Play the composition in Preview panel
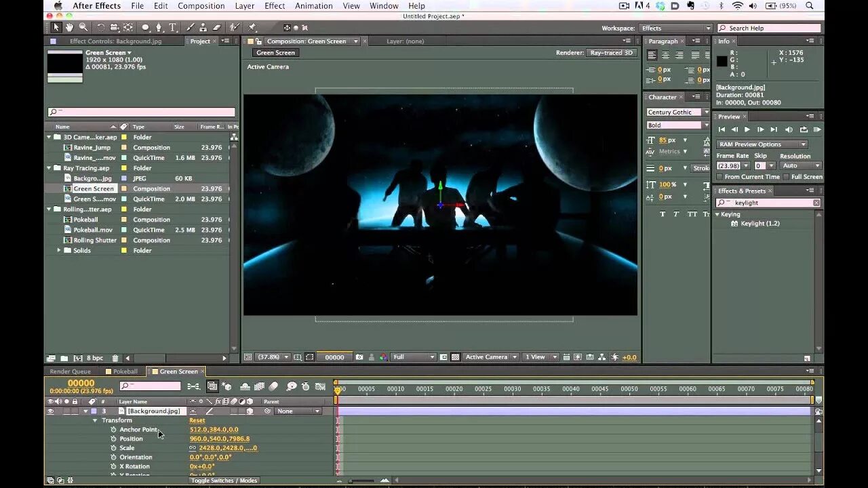The height and width of the screenshot is (488, 868). [747, 129]
